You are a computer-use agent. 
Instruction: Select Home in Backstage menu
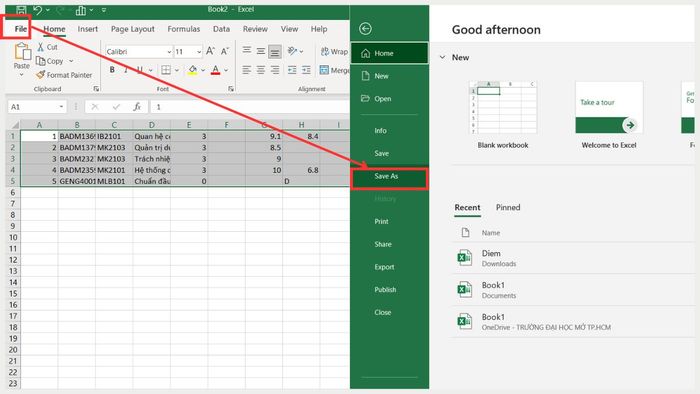click(389, 53)
